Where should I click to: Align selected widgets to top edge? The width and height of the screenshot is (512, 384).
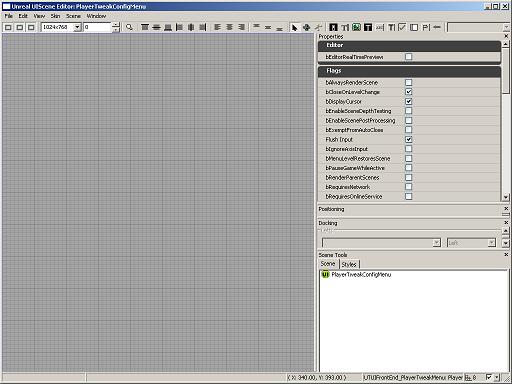(x=145, y=27)
